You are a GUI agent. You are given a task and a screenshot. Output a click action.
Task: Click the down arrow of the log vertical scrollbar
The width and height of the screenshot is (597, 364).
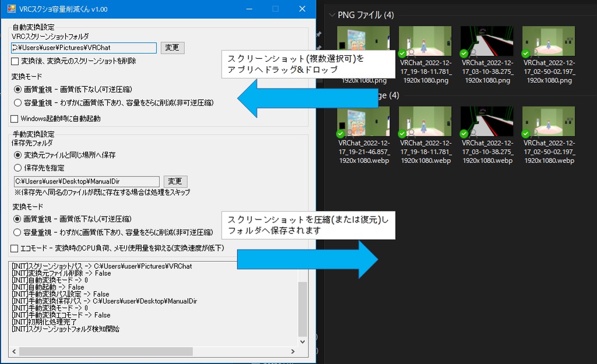pyautogui.click(x=303, y=342)
